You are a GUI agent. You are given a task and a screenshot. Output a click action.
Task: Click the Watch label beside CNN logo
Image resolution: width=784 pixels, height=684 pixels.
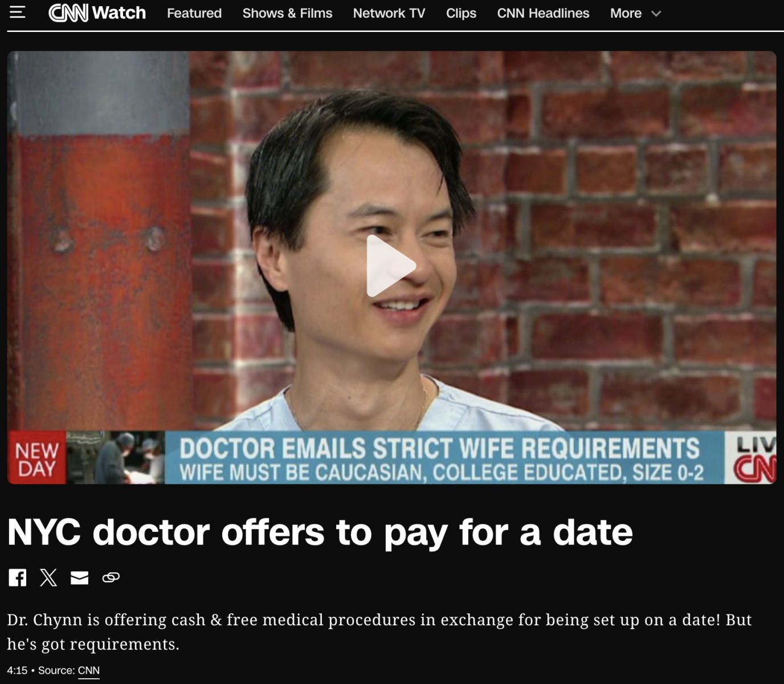point(119,13)
